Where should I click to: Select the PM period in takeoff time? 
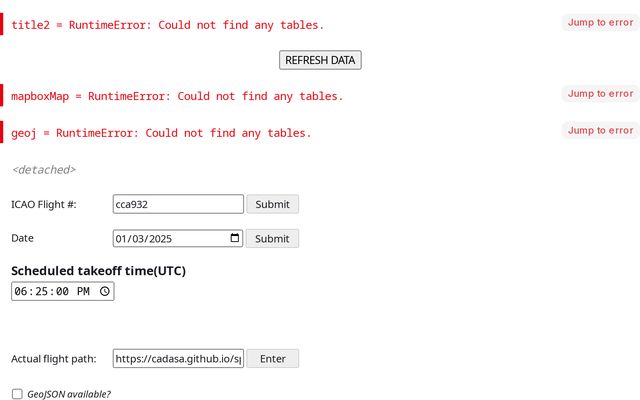[x=83, y=291]
